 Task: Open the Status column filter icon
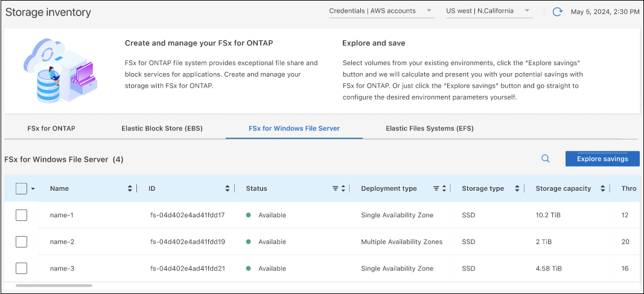point(335,188)
